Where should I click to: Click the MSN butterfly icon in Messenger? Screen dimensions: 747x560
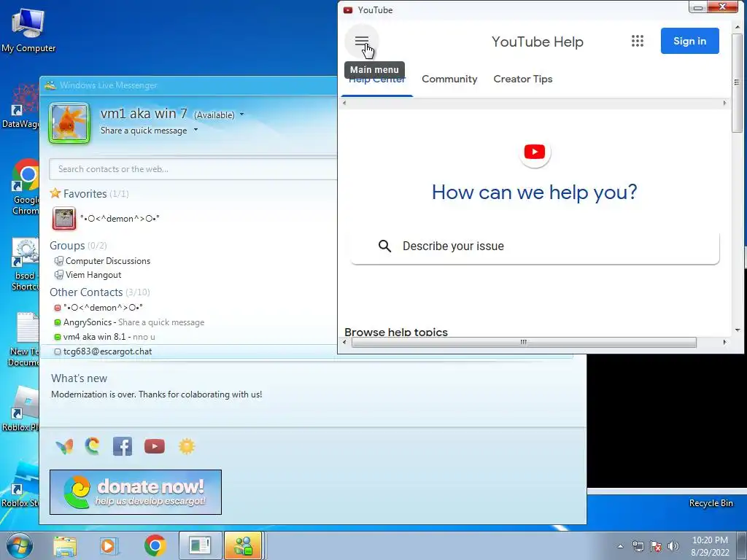click(64, 446)
